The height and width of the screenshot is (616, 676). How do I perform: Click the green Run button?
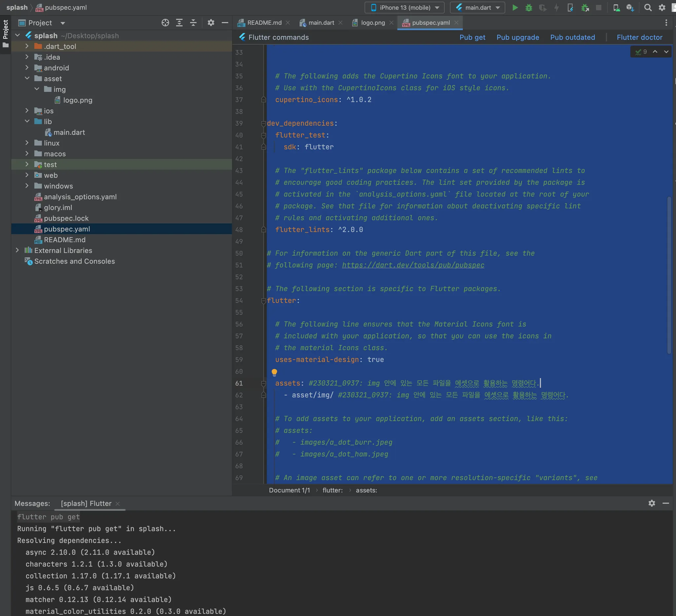point(515,7)
